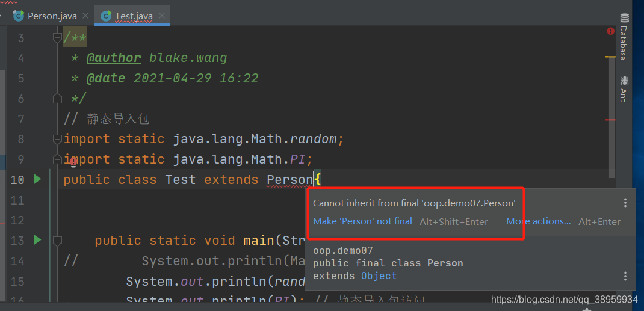Click line number 11 in the gutter

pyautogui.click(x=17, y=200)
